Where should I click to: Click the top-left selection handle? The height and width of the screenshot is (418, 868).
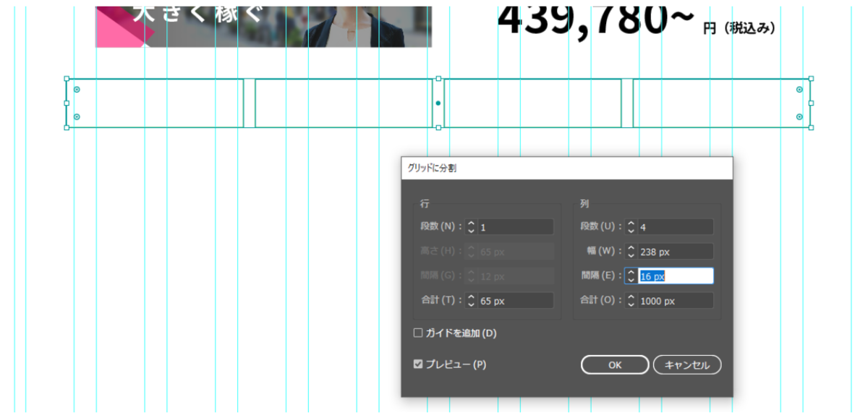(67, 78)
